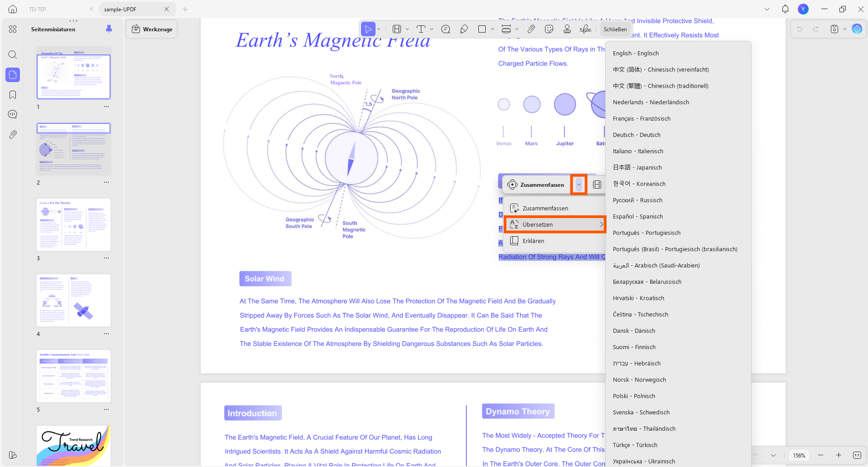The width and height of the screenshot is (868, 467).
Task: Go to next page with down chevron
Action: click(773, 455)
